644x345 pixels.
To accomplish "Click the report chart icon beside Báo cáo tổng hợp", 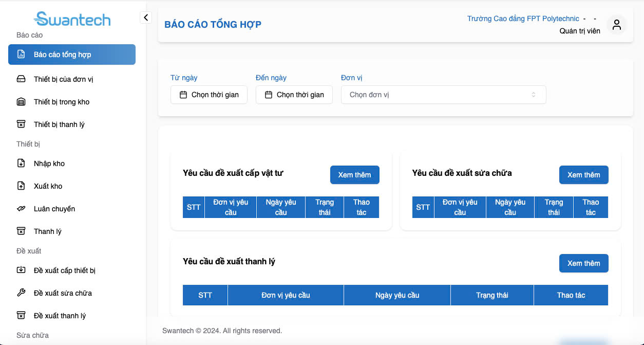I will click(21, 55).
